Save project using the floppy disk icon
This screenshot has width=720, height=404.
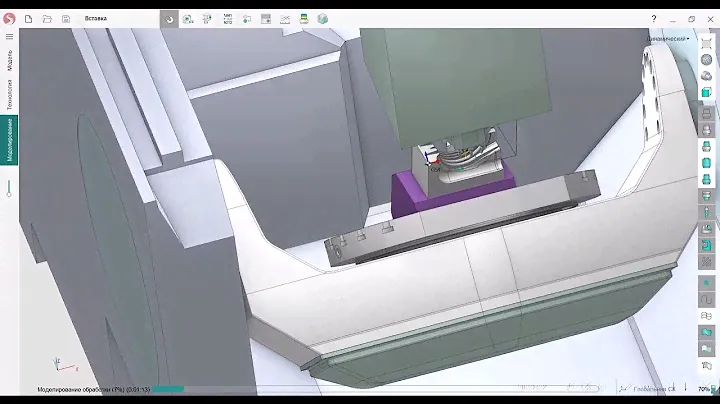pos(66,18)
